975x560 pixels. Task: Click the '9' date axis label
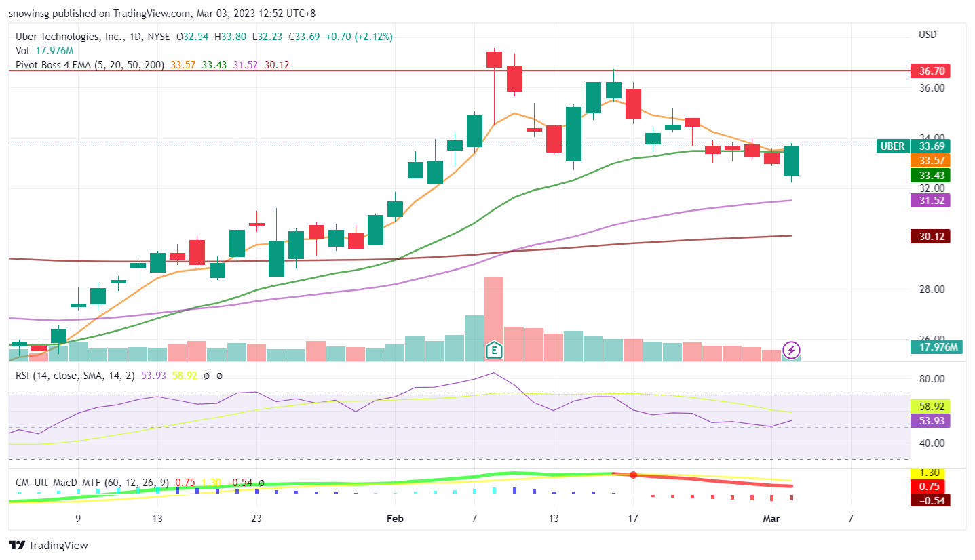pos(78,519)
